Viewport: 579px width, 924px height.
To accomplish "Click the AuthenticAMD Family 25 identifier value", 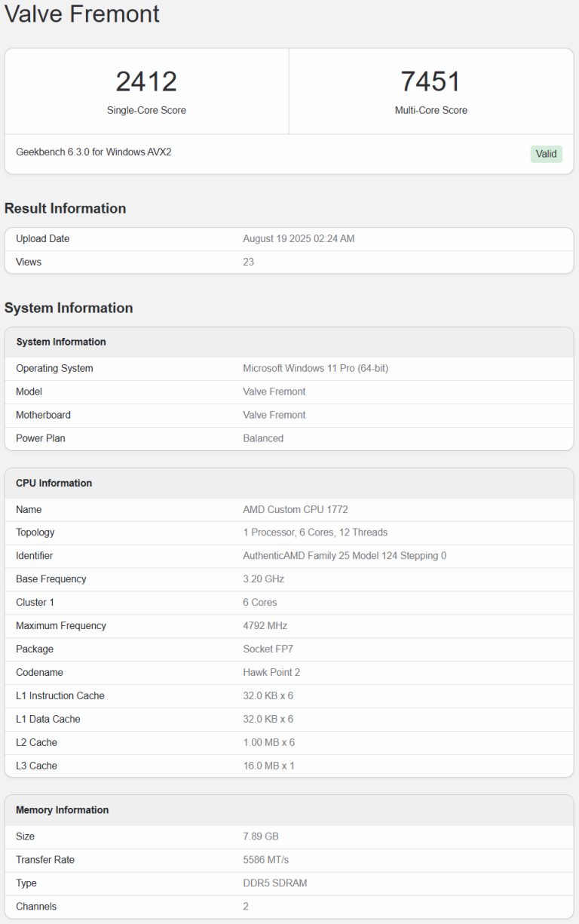I will click(345, 556).
